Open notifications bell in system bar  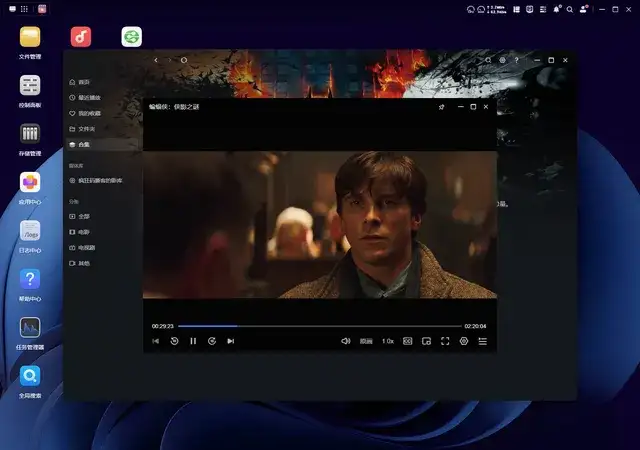[556, 9]
